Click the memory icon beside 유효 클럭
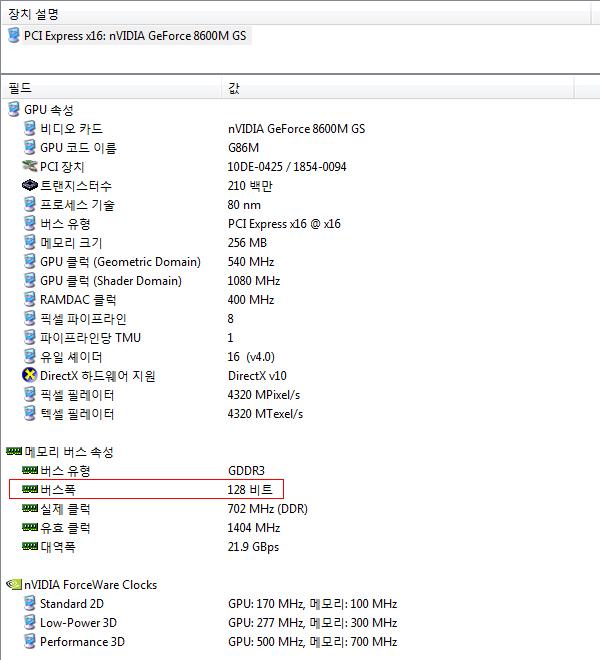This screenshot has height=660, width=600. (30, 527)
